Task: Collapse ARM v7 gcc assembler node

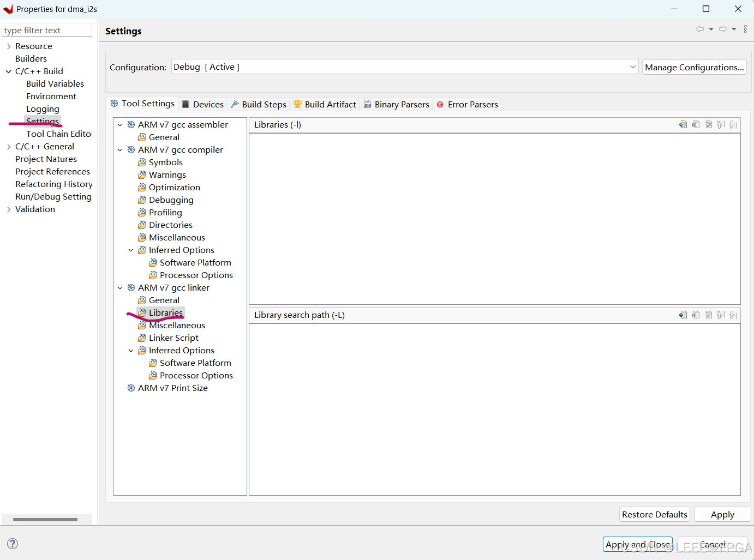Action: pyautogui.click(x=120, y=125)
